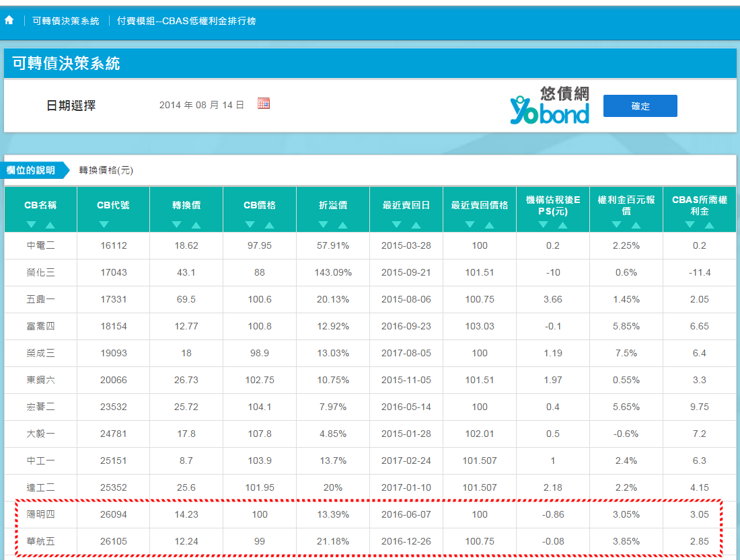Image resolution: width=740 pixels, height=560 pixels.
Task: Click the up sort arrow under 權利金百元報價
Action: coord(636,225)
